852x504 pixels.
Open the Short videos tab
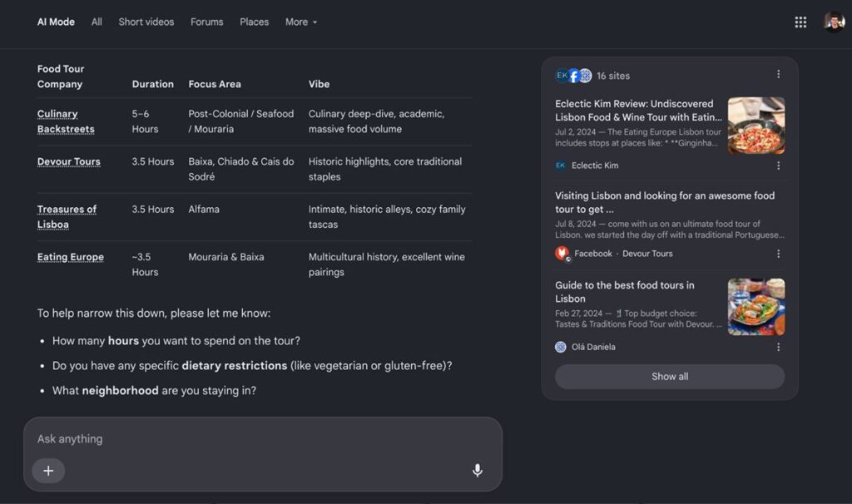click(x=146, y=22)
